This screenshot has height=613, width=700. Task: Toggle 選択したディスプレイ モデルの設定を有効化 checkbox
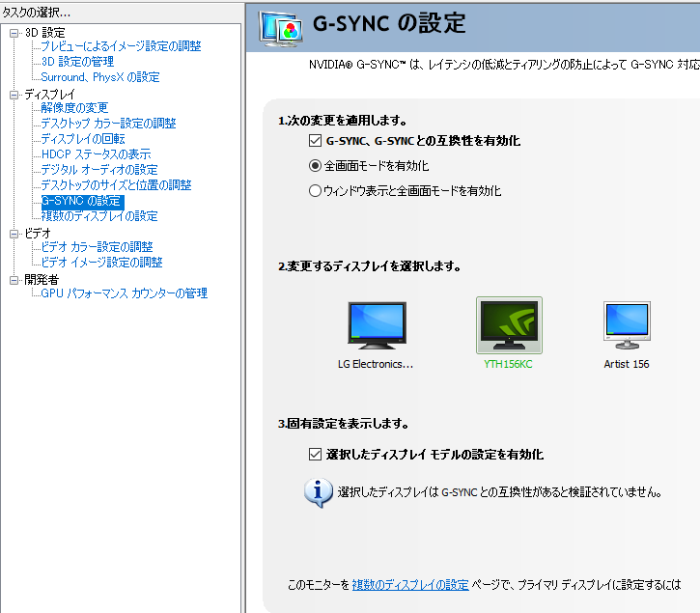pos(315,454)
